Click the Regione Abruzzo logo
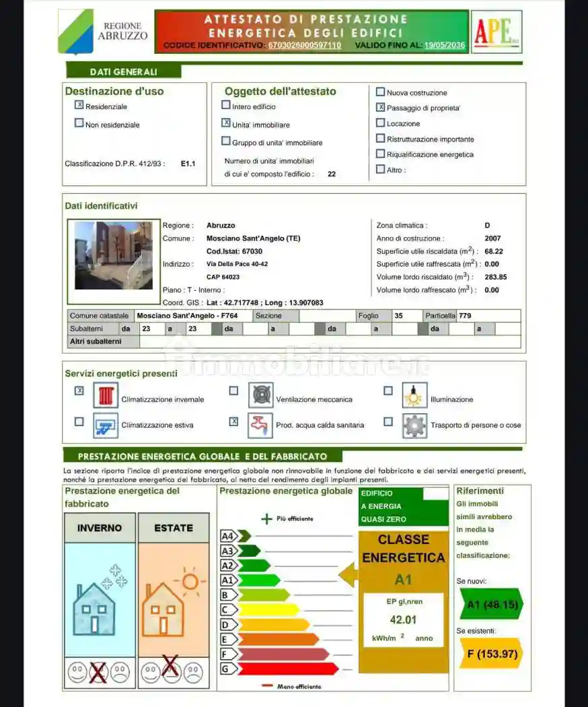Screen dimensions: 588x707 (103, 31)
